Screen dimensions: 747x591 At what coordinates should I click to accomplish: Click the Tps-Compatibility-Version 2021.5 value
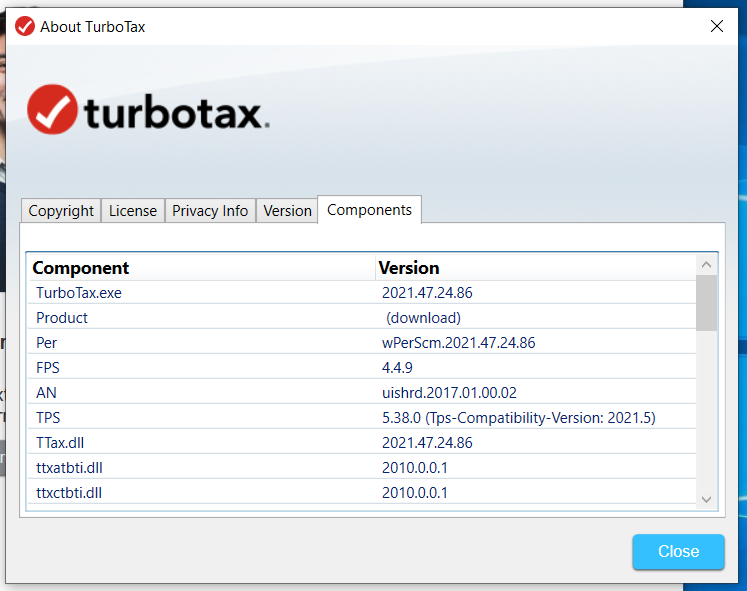(519, 418)
